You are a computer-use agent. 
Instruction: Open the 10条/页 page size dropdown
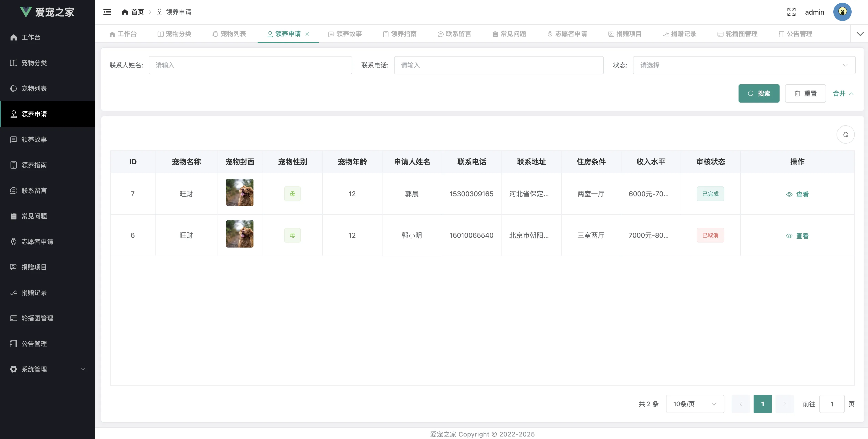click(x=695, y=404)
